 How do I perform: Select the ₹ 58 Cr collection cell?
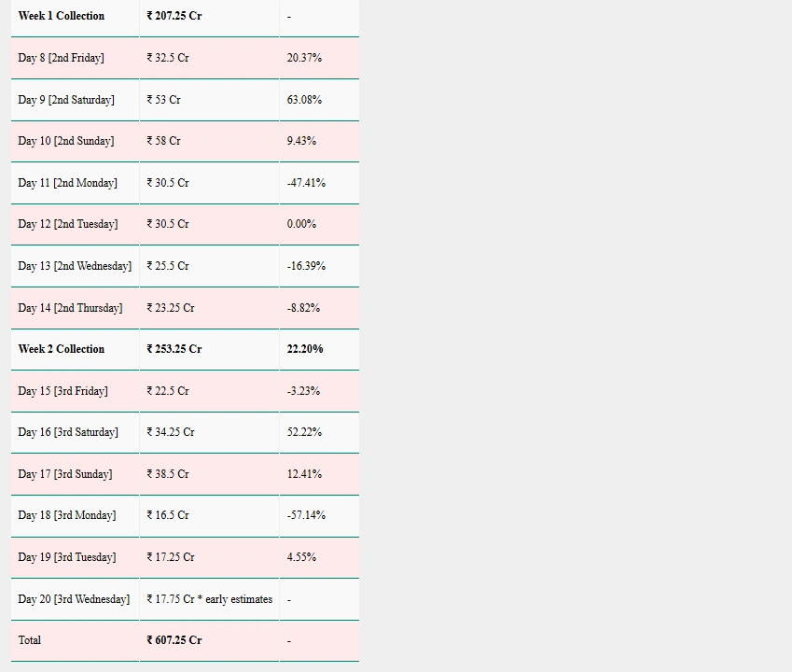(163, 141)
